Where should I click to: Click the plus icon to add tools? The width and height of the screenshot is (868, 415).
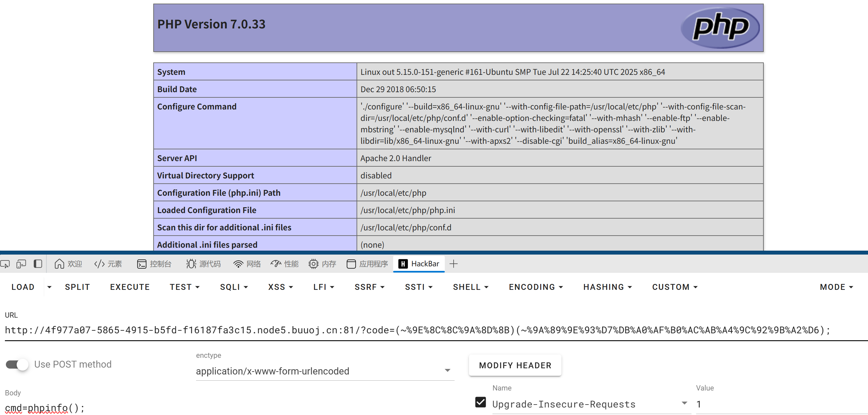[x=454, y=264]
